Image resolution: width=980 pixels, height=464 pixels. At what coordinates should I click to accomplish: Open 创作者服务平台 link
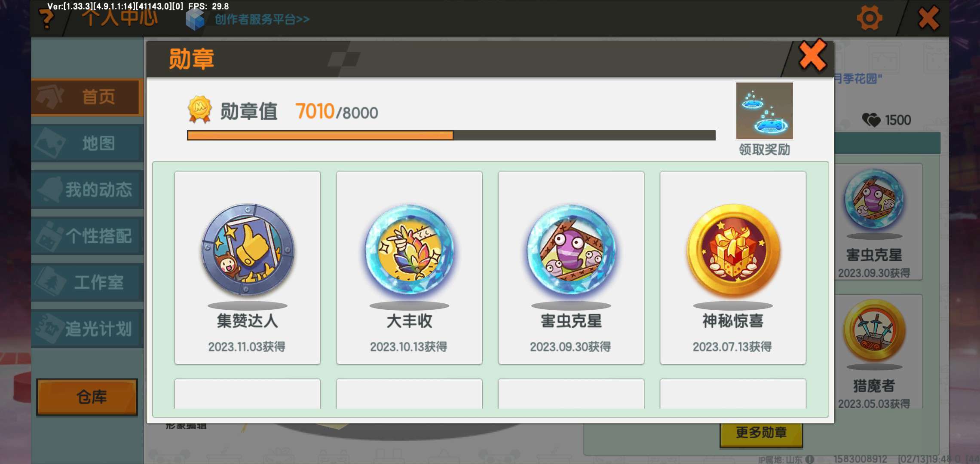point(262,19)
